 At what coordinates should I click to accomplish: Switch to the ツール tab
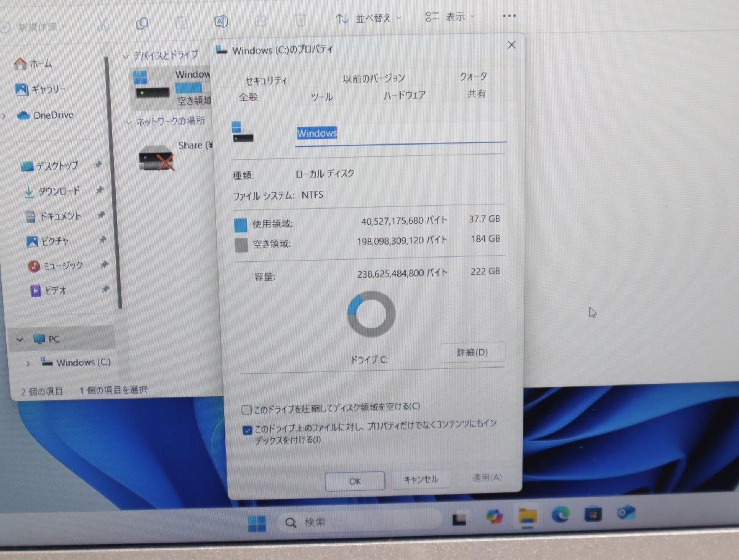point(321,97)
